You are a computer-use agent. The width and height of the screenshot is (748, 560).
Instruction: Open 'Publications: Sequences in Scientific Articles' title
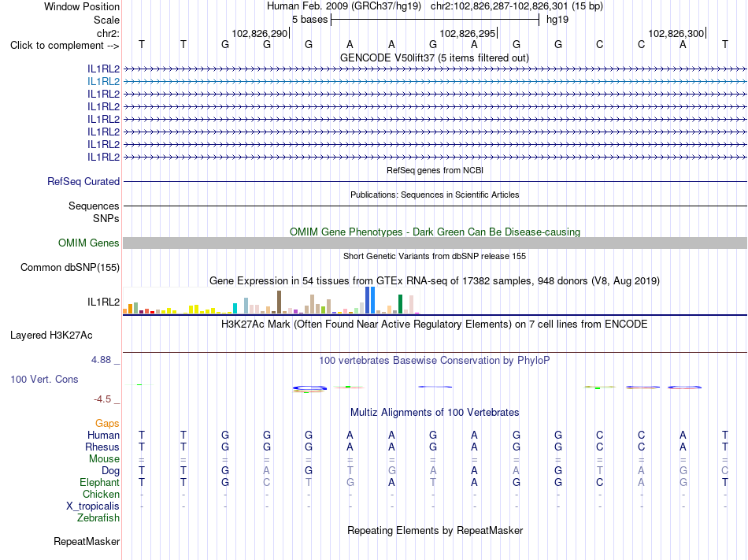(435, 195)
